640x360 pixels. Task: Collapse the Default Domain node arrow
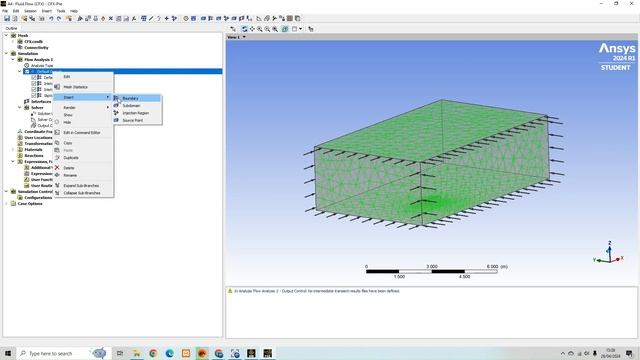tap(20, 71)
